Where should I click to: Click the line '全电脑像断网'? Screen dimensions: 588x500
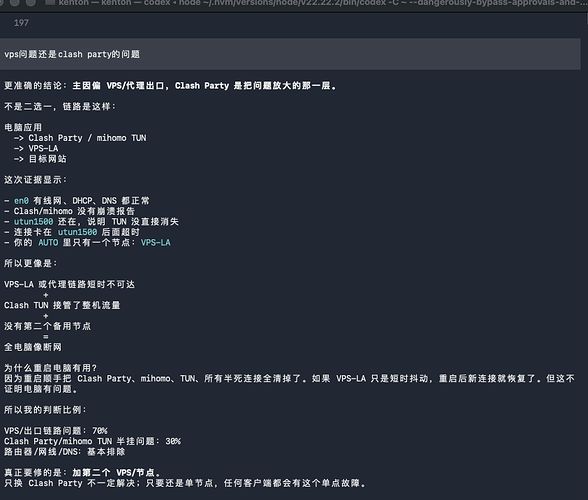[33, 347]
